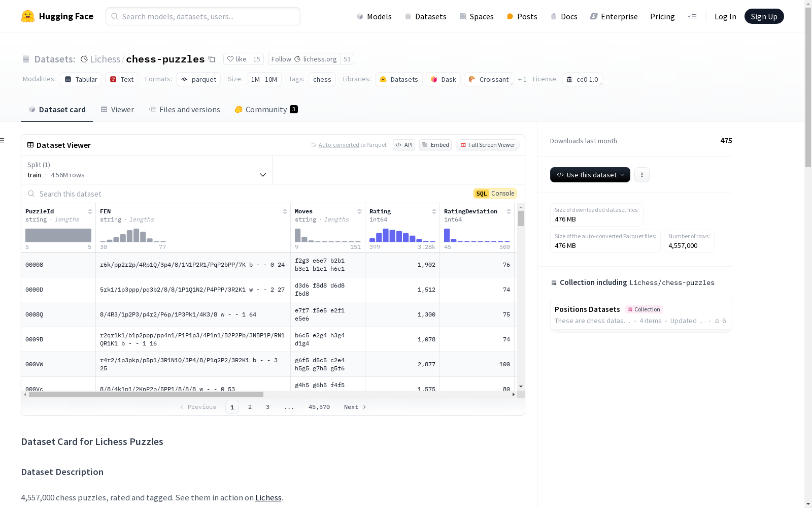Image resolution: width=812 pixels, height=508 pixels.
Task: Follow lichess.org organization
Action: click(x=304, y=59)
